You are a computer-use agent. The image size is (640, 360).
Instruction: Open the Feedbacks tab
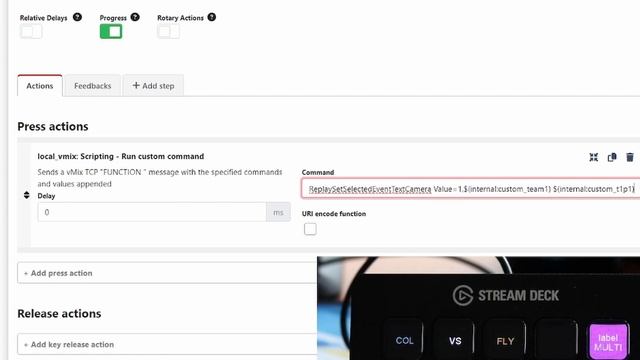pos(93,86)
